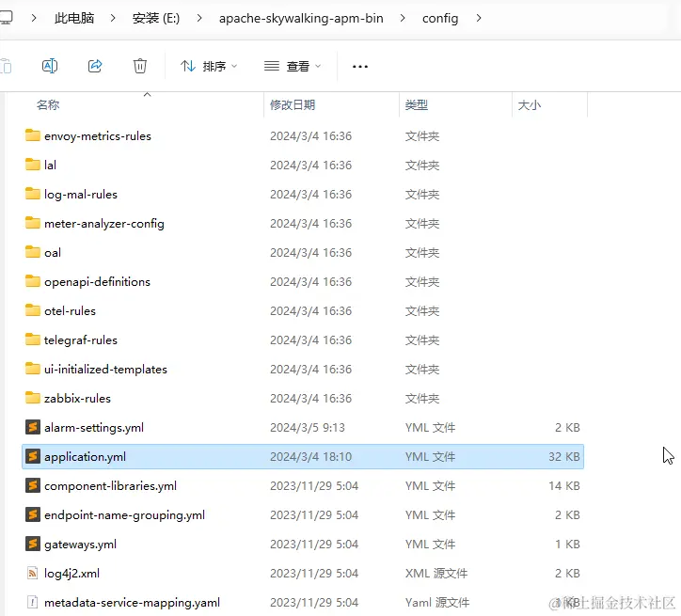Sort by the 名称 column header
The height and width of the screenshot is (616, 681).
(x=48, y=105)
